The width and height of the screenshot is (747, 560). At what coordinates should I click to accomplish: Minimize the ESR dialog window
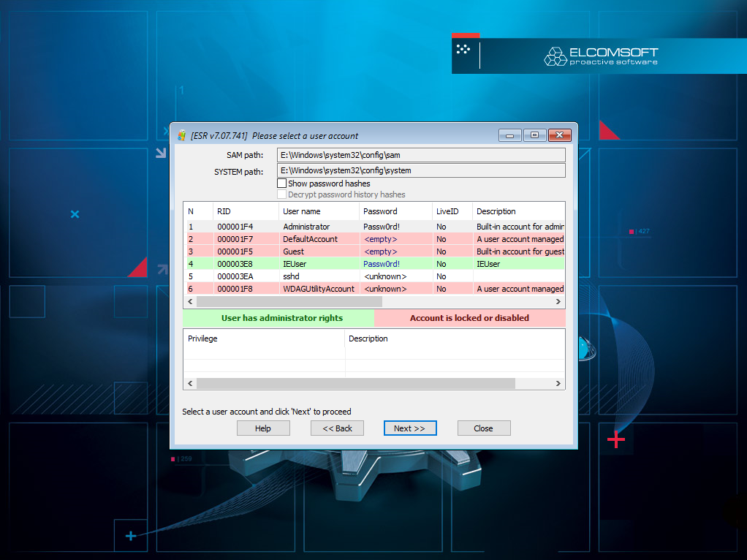point(509,135)
